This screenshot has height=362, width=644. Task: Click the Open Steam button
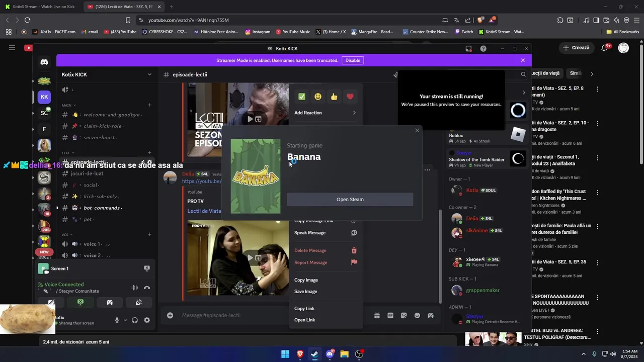350,200
